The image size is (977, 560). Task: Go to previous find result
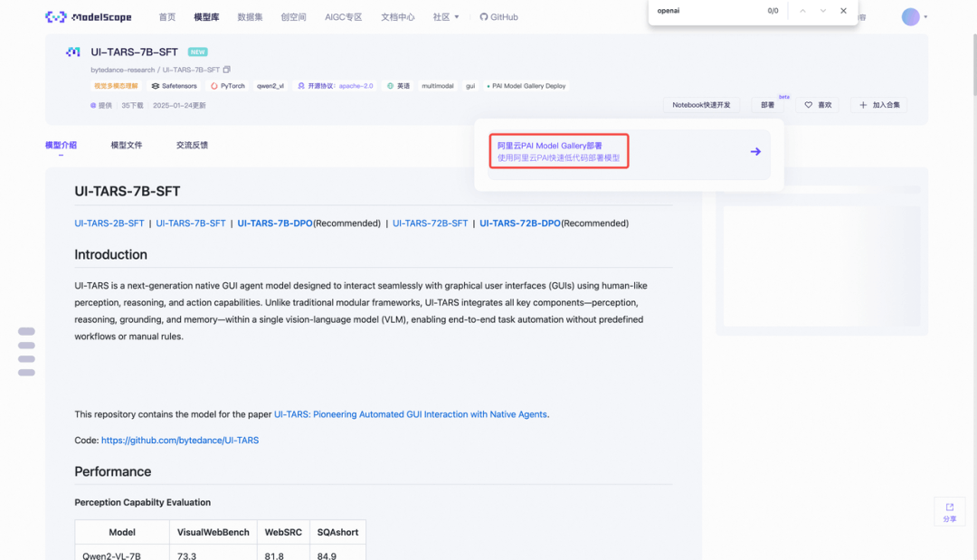pyautogui.click(x=802, y=11)
